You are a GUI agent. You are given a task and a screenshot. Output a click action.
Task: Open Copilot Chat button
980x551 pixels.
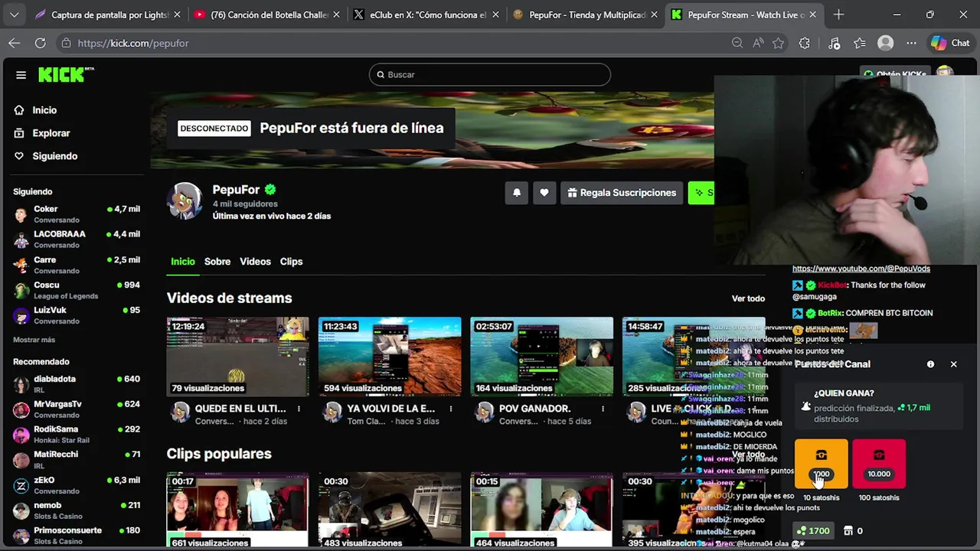click(x=950, y=43)
